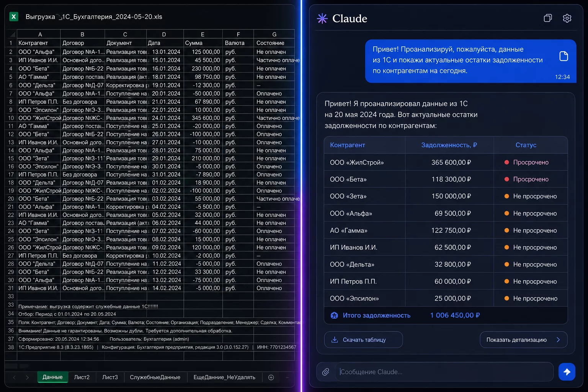Click ООО «ЖилСтрой» row in Claude table

(x=446, y=162)
